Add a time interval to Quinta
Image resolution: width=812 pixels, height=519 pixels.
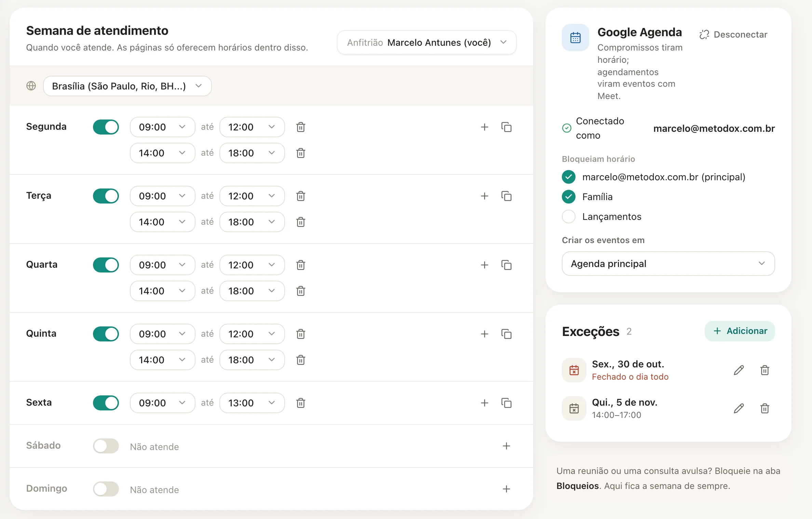click(x=485, y=334)
